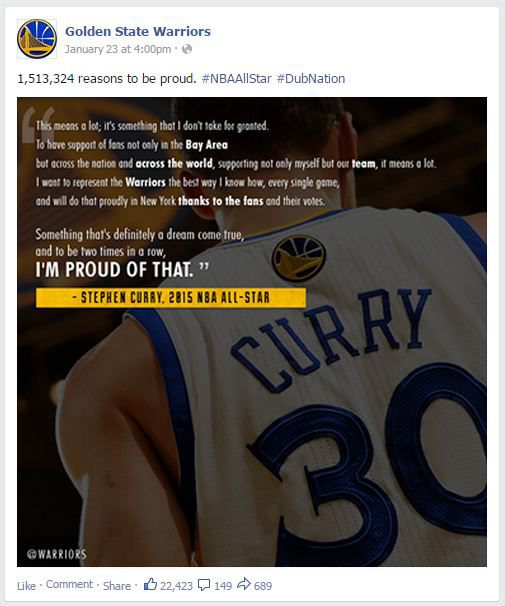This screenshot has height=606, width=505.
Task: Click the yellow Stephen Curry 2015 NBA All-Star banner
Action: 171,298
